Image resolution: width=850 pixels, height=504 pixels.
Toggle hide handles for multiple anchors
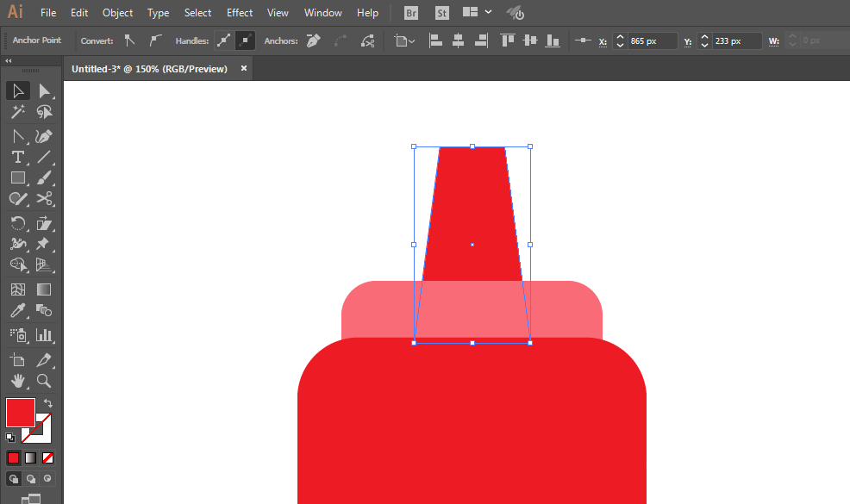[x=245, y=40]
